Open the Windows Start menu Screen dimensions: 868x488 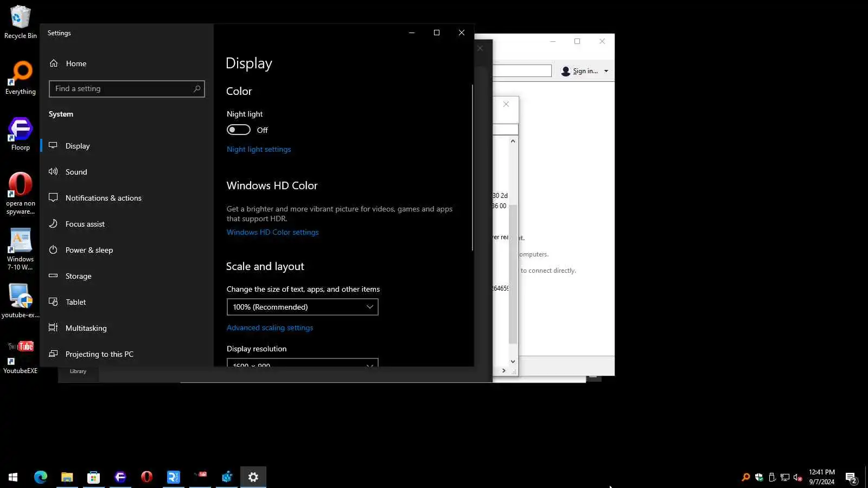pos(13,477)
